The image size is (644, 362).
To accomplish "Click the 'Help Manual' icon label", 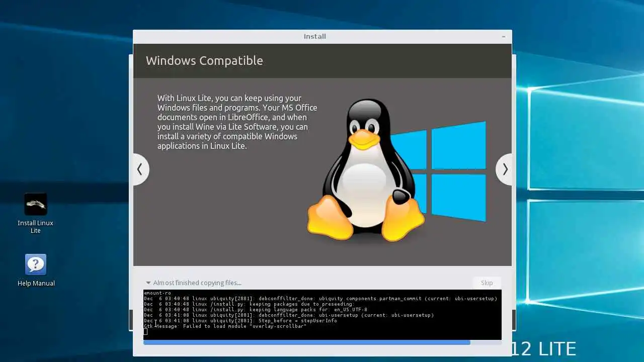I will click(36, 283).
